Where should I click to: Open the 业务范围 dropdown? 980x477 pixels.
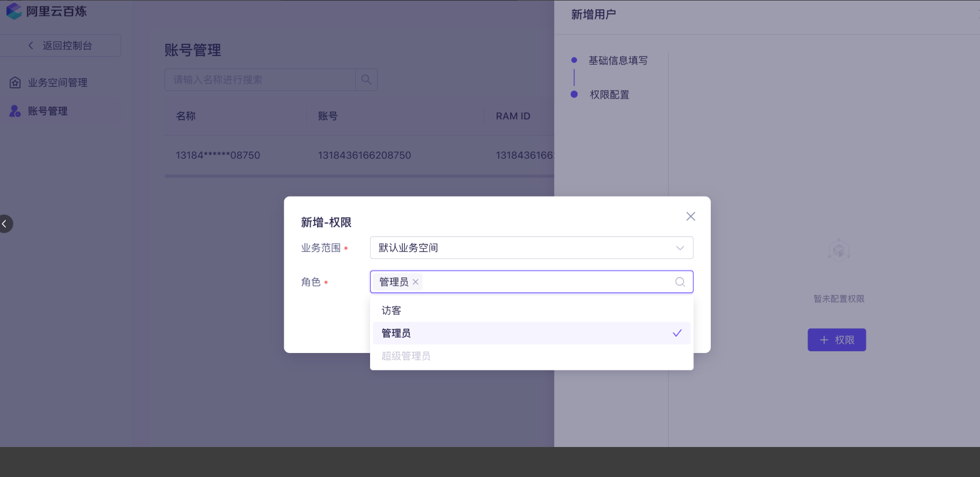(x=531, y=248)
